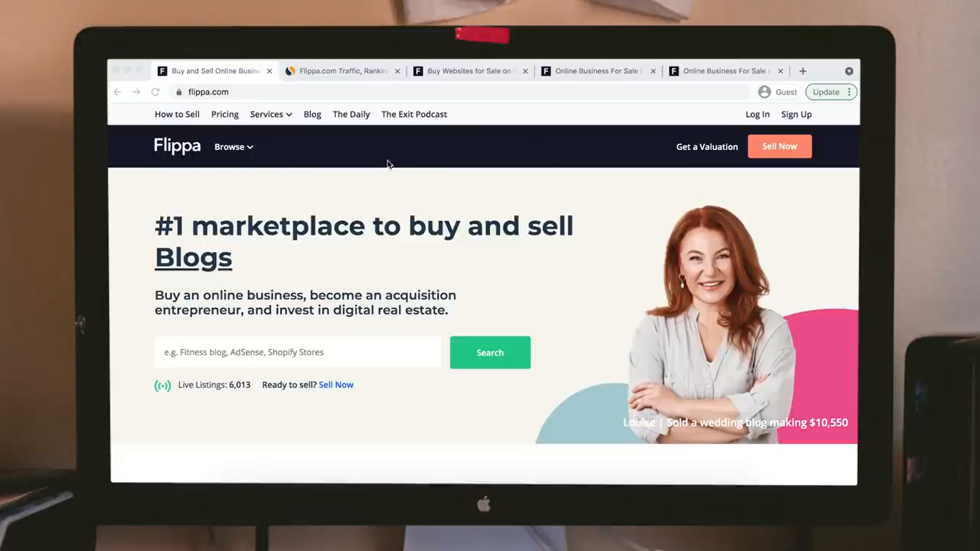This screenshot has width=980, height=551.
Task: Click the Log In link
Action: pos(758,114)
